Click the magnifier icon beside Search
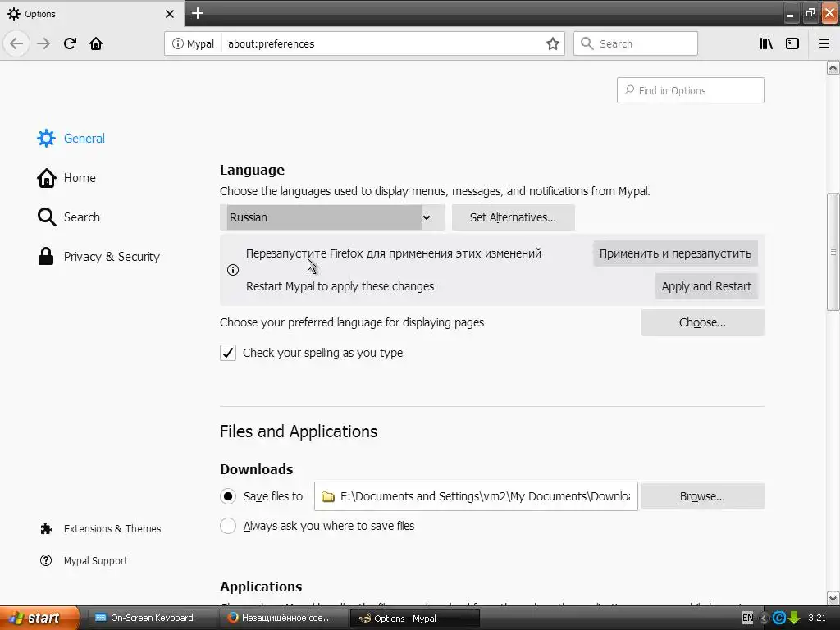Screen dimensions: 840x630 [47, 217]
